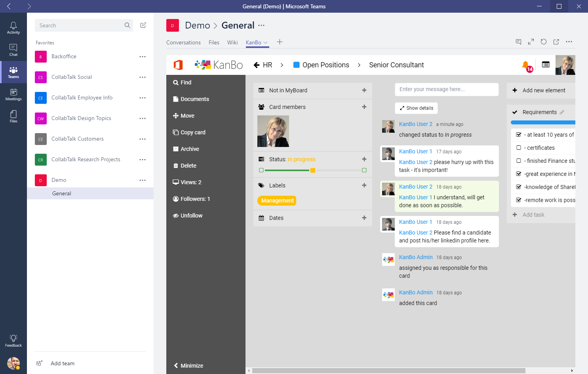Open Find in the card sidebar
This screenshot has width=588, height=374.
click(x=183, y=82)
